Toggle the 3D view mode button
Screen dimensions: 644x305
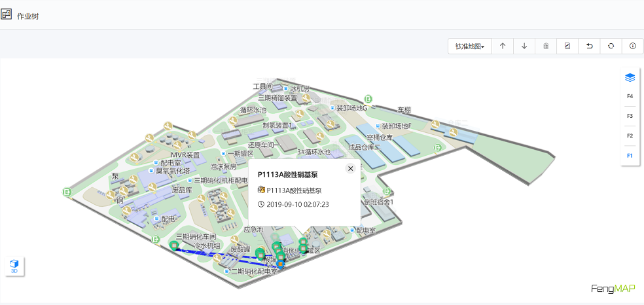click(14, 266)
